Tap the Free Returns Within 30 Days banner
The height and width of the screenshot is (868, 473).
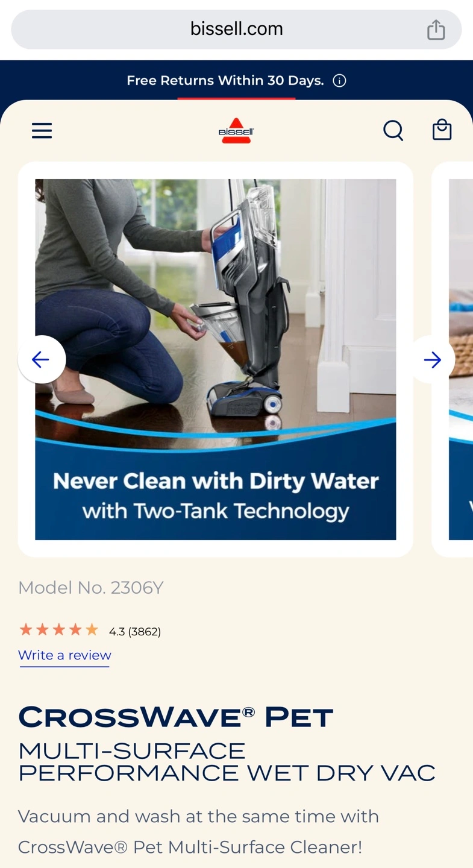click(225, 81)
